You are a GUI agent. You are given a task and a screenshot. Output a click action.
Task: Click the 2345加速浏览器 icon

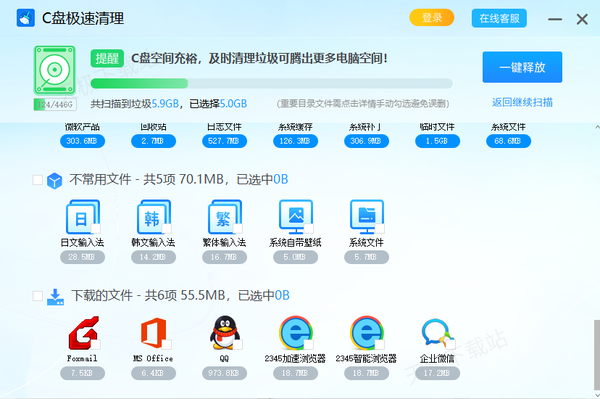(x=296, y=333)
